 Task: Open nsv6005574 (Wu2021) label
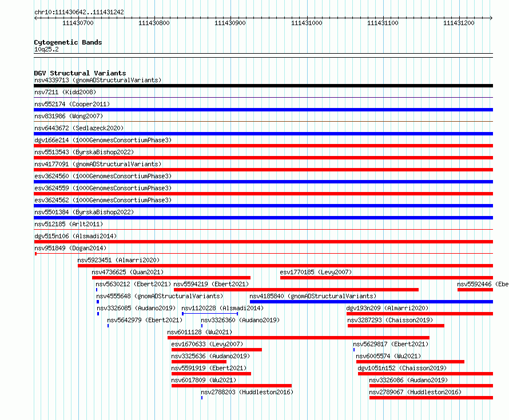388,356
